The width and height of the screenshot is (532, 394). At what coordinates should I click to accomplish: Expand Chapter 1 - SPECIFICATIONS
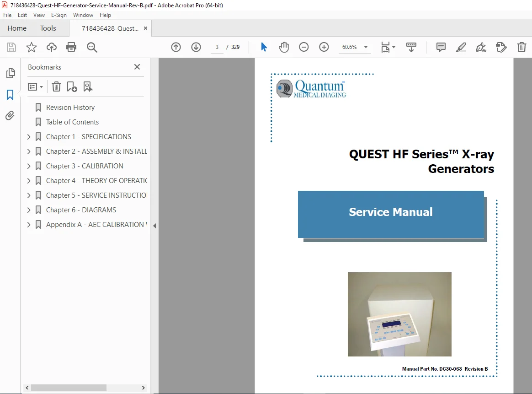tap(29, 137)
